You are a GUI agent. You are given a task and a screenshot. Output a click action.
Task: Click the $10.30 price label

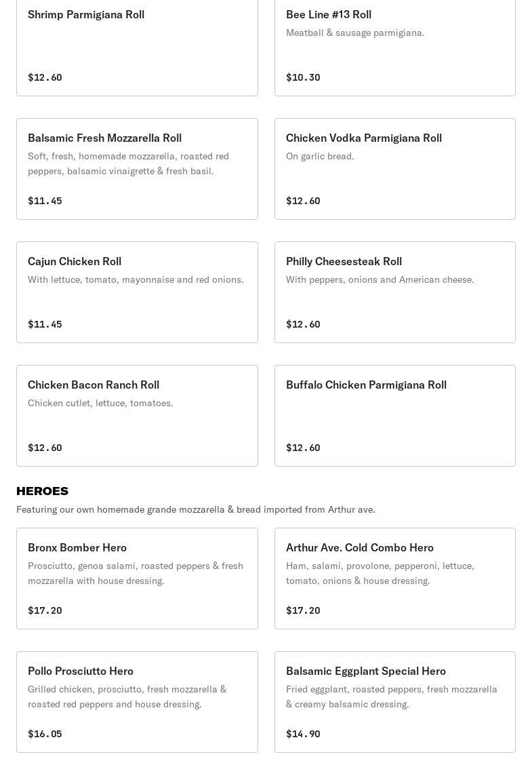click(303, 77)
